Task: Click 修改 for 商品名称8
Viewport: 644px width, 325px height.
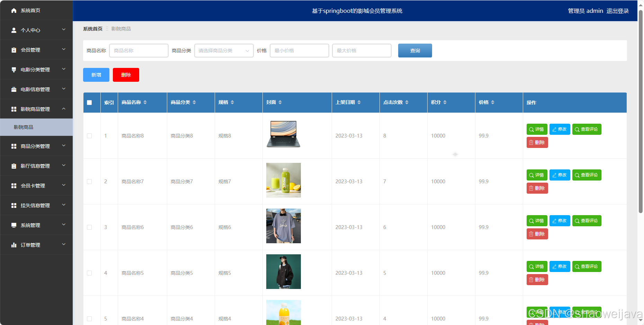Action: 560,129
